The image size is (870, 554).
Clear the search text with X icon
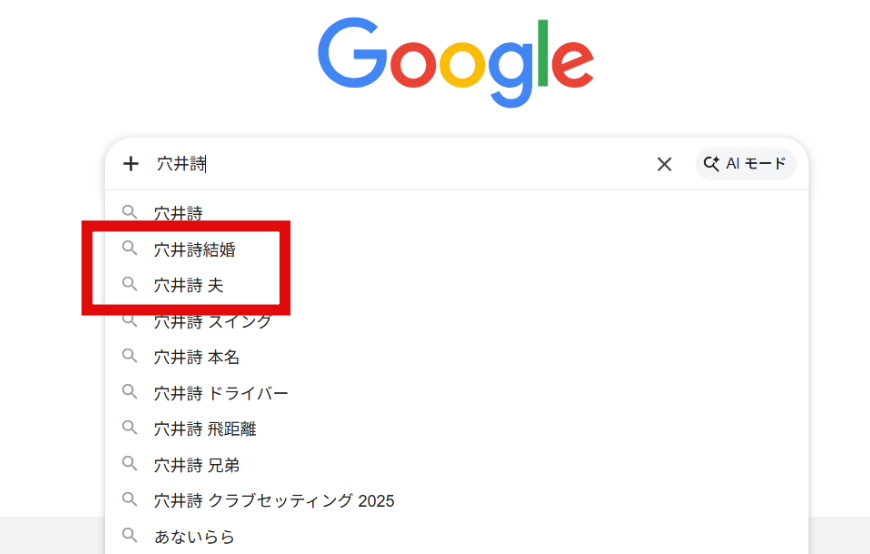click(664, 164)
